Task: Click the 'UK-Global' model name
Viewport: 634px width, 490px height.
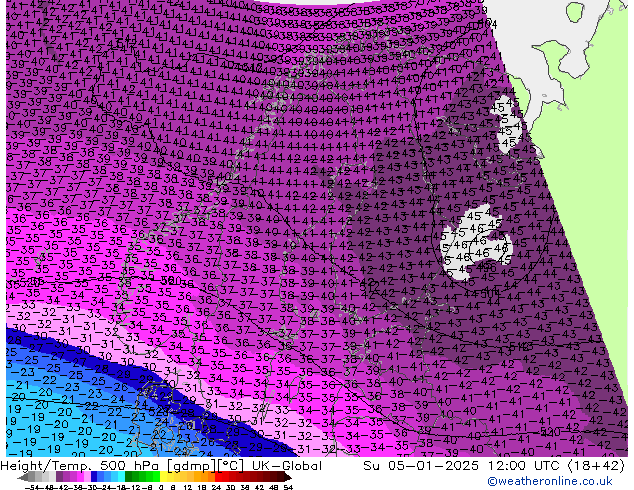Action: tap(287, 466)
